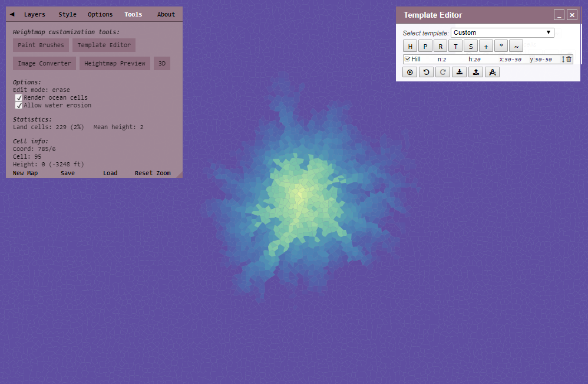Add a Trough step
Screen dimensions: 588x384
pyautogui.click(x=455, y=46)
